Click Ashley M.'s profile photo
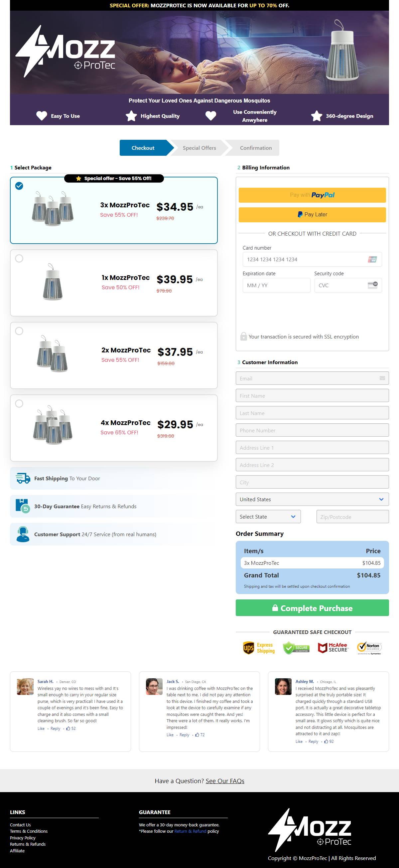 [283, 686]
